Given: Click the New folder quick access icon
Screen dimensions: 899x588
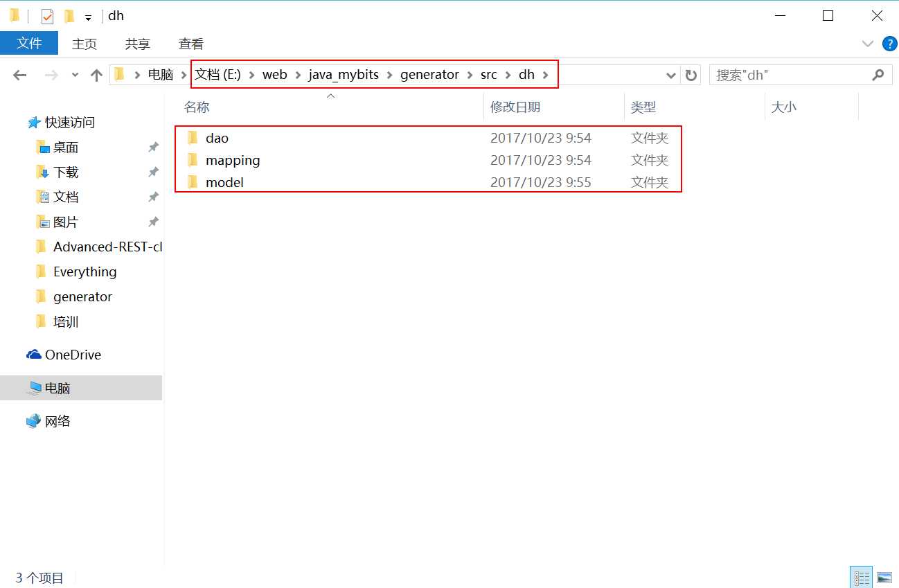Looking at the screenshot, I should pyautogui.click(x=69, y=16).
